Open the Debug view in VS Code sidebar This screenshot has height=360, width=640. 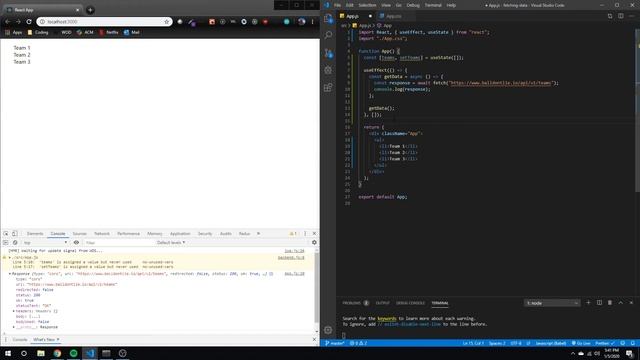(328, 70)
